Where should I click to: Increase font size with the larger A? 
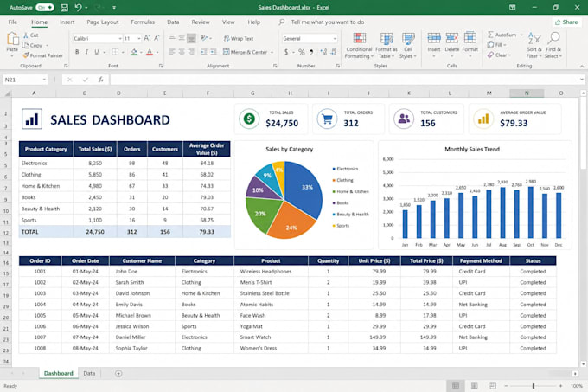(147, 38)
